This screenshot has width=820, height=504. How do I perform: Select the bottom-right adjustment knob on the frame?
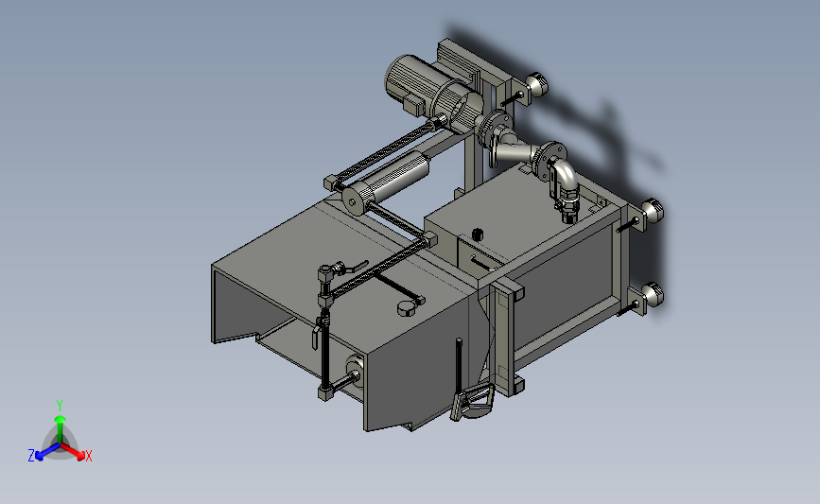pyautogui.click(x=652, y=294)
